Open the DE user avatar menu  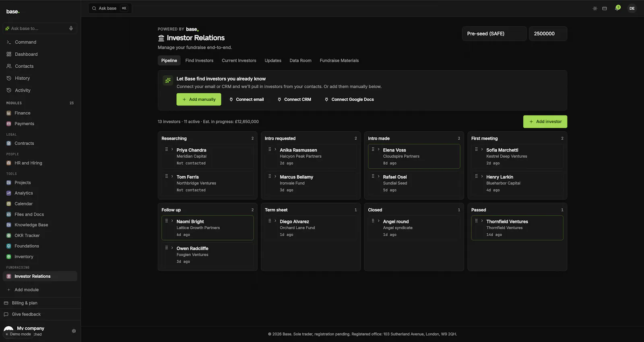[x=632, y=8]
